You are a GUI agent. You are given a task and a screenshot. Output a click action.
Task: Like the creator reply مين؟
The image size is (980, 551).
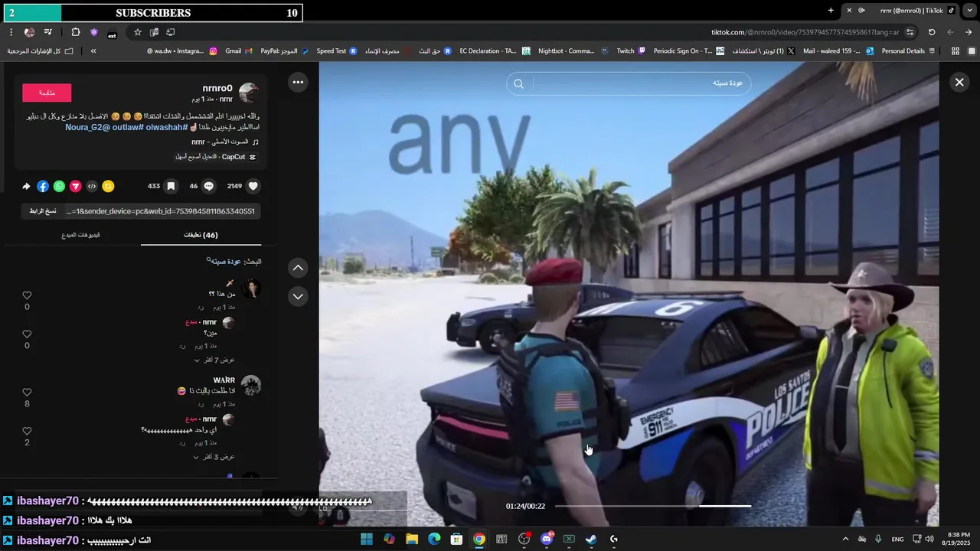click(27, 334)
